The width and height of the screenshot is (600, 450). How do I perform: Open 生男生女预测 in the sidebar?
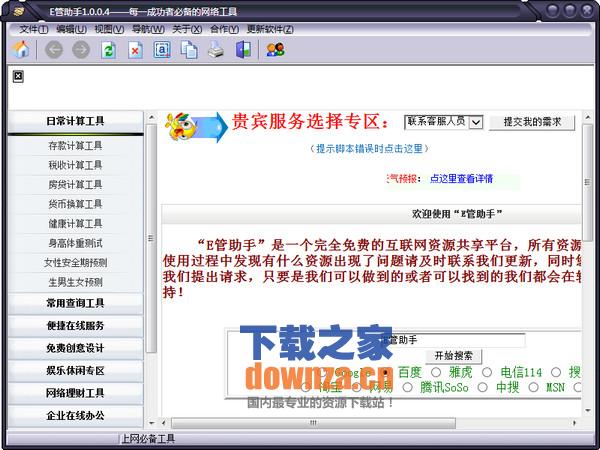click(x=75, y=282)
